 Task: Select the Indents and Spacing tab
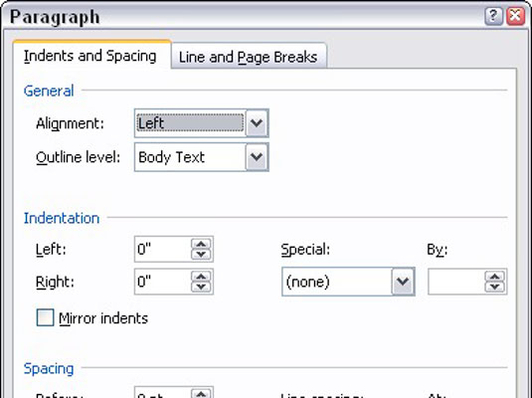tap(90, 56)
